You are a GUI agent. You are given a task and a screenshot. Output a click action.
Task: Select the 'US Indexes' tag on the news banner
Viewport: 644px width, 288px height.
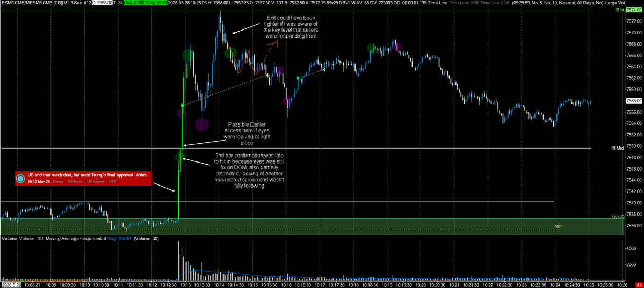(x=96, y=181)
